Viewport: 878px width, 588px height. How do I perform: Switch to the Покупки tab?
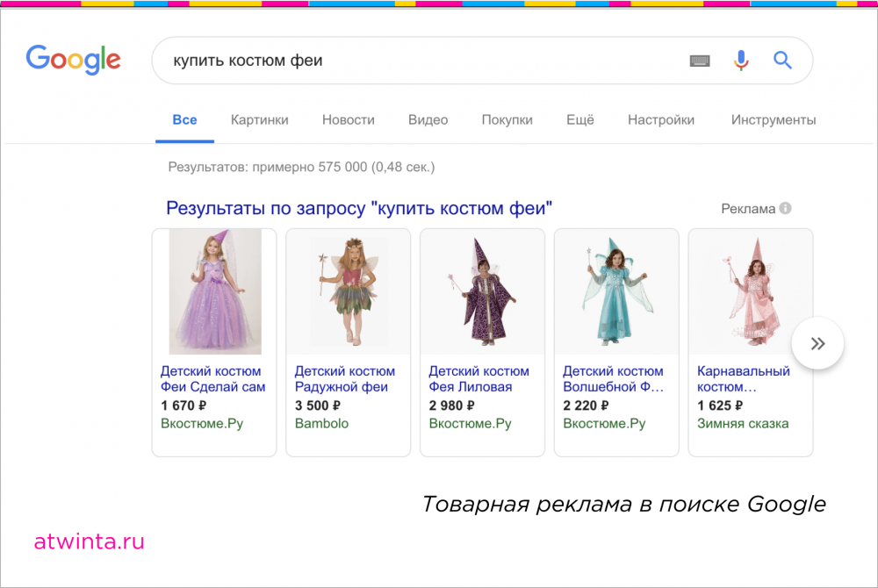507,119
